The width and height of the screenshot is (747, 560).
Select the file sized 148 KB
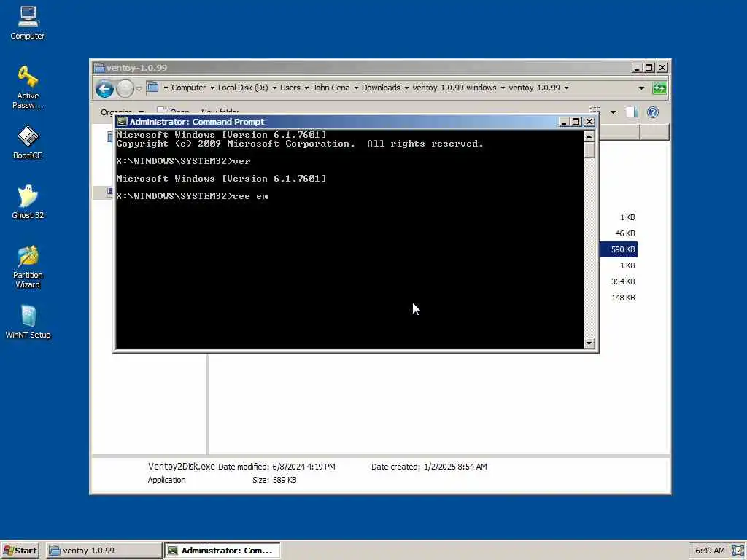[x=623, y=297]
